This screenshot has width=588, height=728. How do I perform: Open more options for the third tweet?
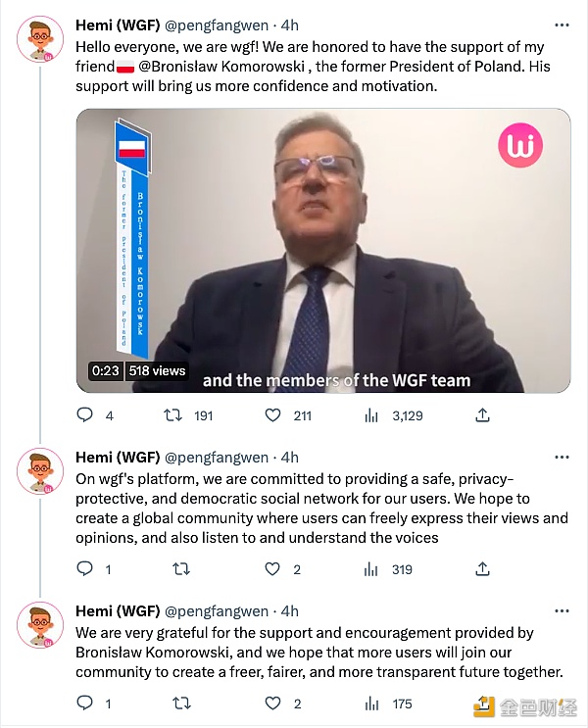tap(561, 611)
